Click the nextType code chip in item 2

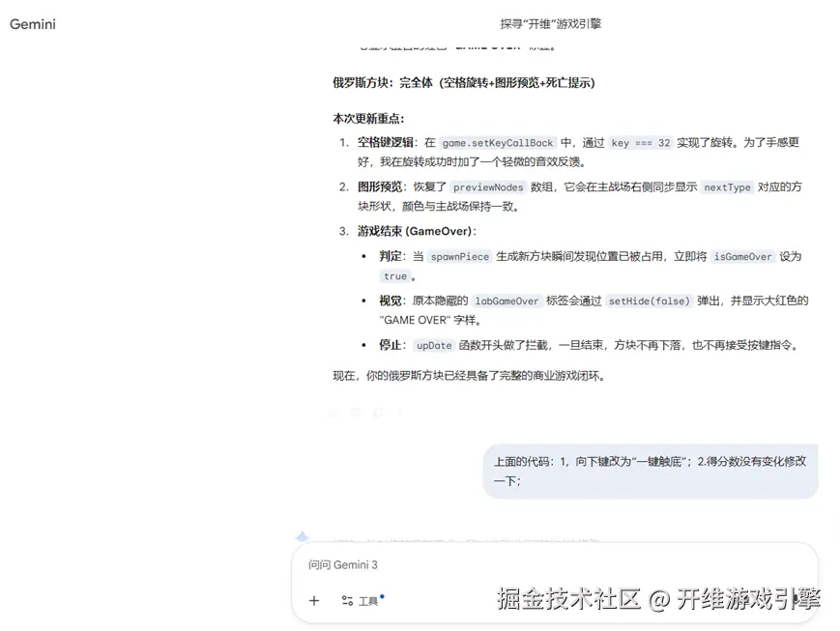[727, 187]
